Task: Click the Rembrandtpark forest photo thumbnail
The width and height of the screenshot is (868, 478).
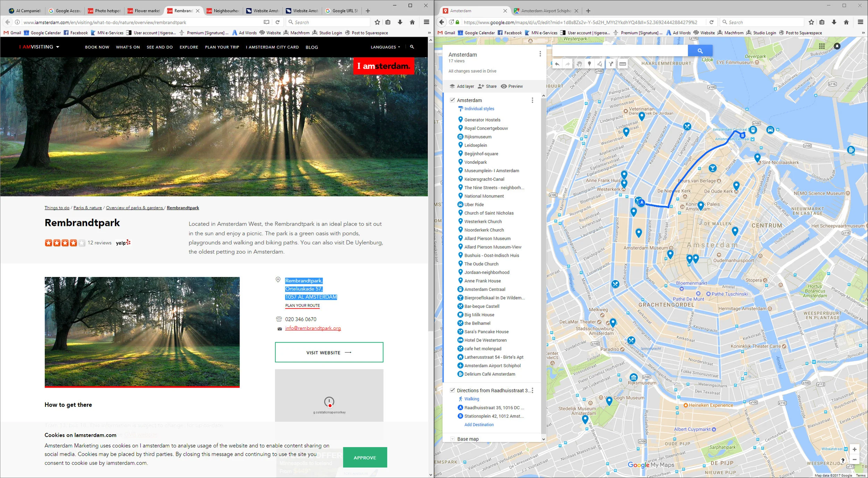Action: click(x=142, y=332)
